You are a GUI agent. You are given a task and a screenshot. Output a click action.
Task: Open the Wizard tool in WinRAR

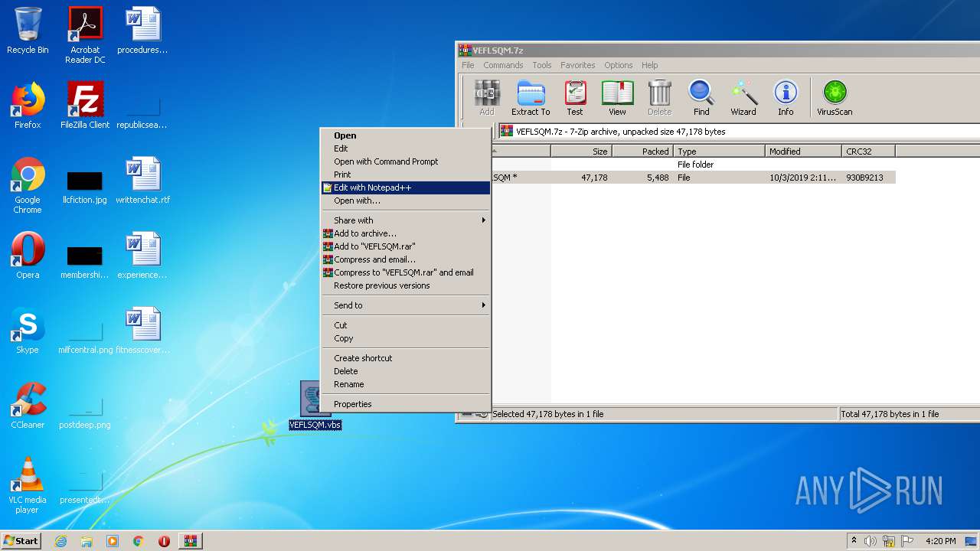(743, 98)
